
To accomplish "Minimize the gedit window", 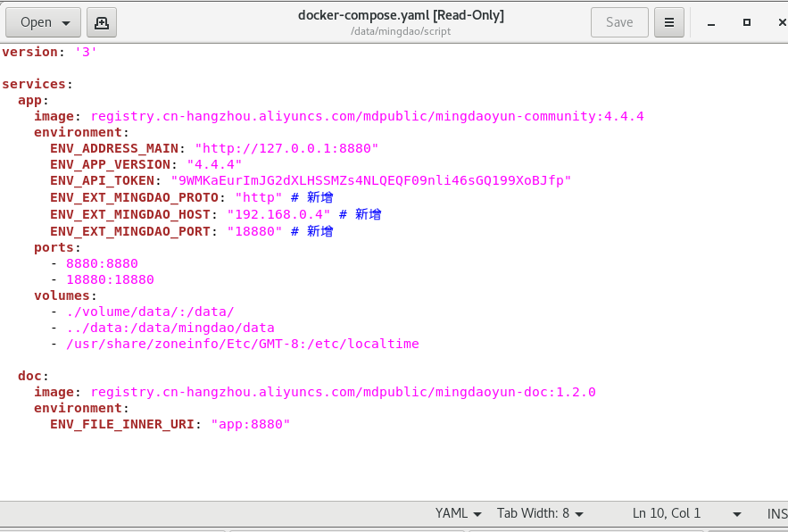I will [711, 23].
